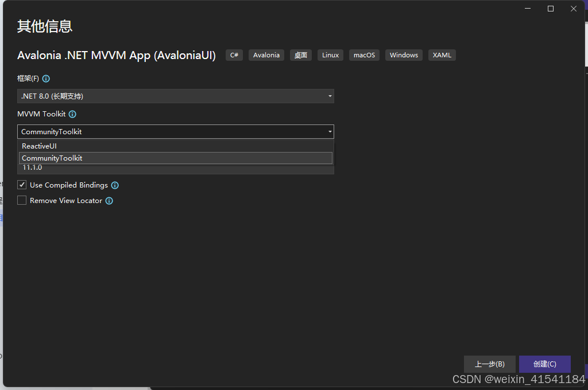
Task: Choose CommunityToolkit option in the list
Action: 176,158
